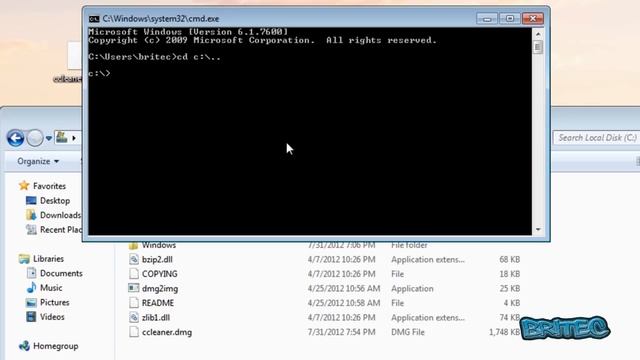This screenshot has width=640, height=360.
Task: Click the COPYING file icon
Action: coord(133,274)
